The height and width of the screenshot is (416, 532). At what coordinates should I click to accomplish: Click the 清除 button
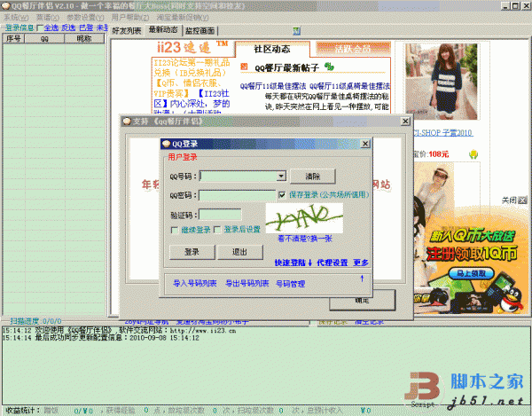pos(312,177)
